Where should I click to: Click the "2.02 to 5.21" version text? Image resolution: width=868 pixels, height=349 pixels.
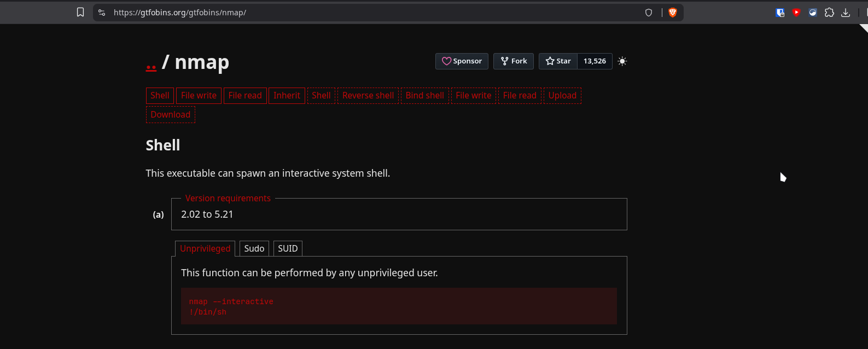[207, 214]
